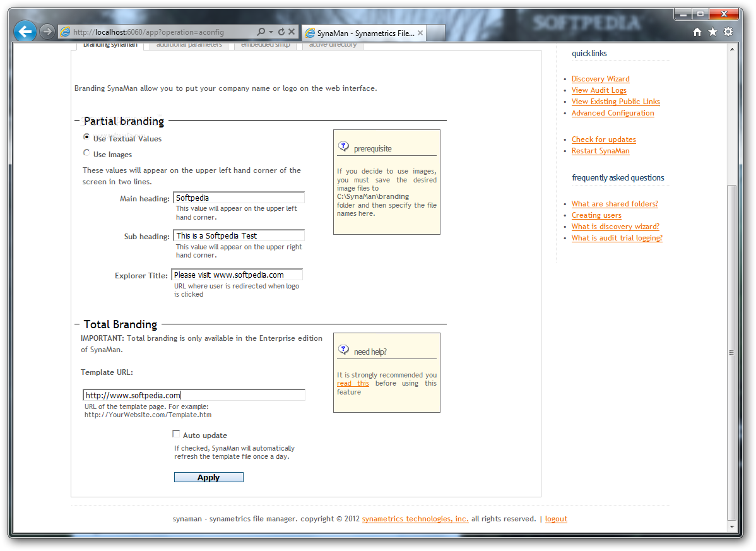Image resolution: width=756 pixels, height=551 pixels.
Task: Click the scrollbar down arrow
Action: click(732, 526)
